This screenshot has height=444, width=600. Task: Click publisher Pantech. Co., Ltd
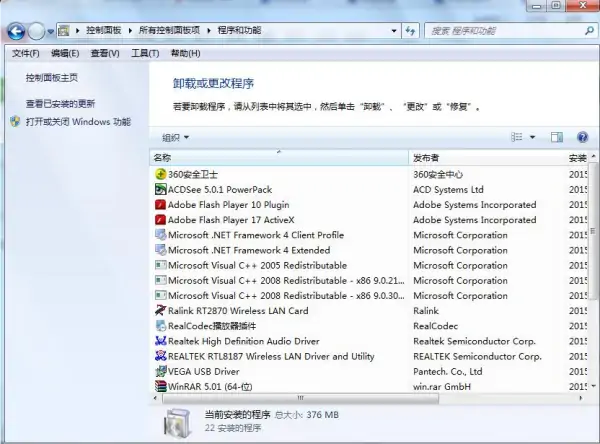[448, 372]
